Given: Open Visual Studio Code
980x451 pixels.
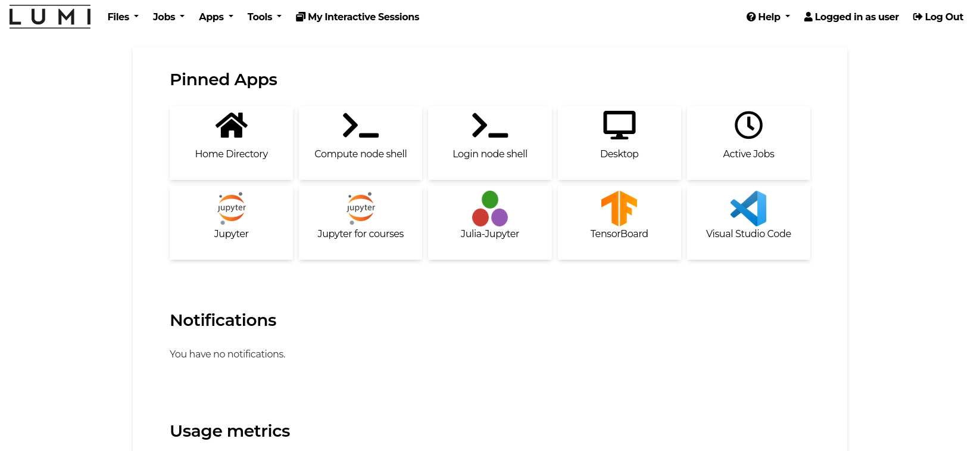Looking at the screenshot, I should (748, 223).
